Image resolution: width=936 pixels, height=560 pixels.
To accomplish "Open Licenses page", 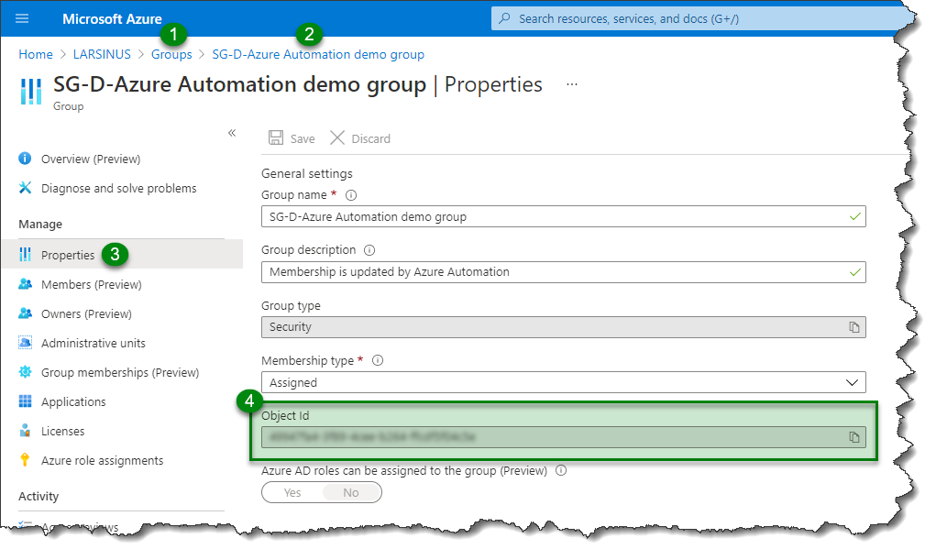I will pyautogui.click(x=62, y=431).
